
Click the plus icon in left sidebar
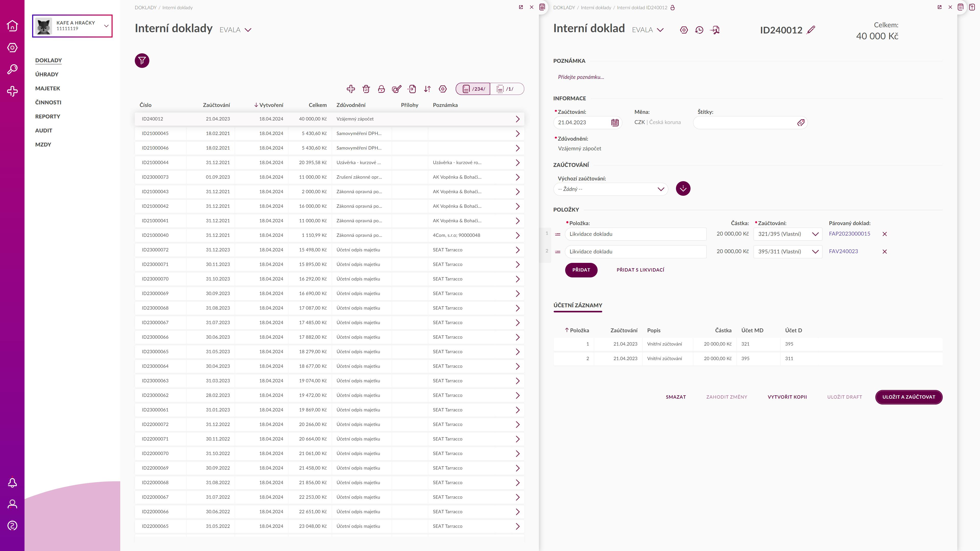click(x=12, y=91)
